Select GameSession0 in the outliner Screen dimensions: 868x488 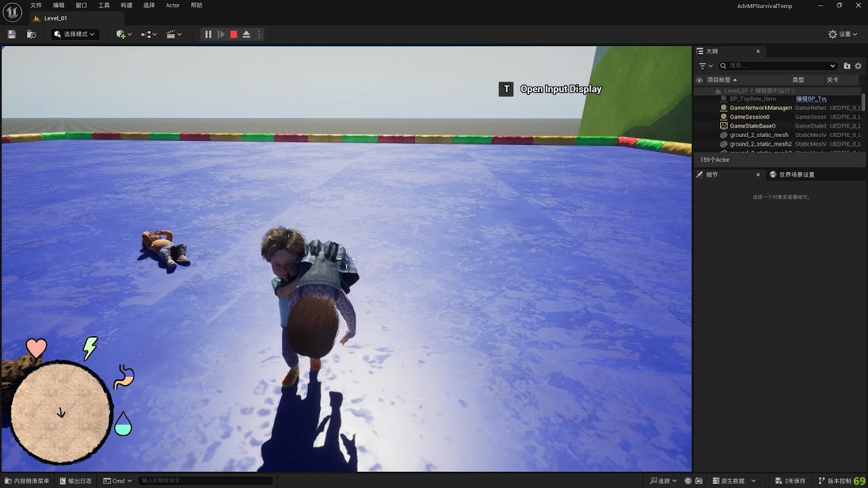(x=749, y=117)
